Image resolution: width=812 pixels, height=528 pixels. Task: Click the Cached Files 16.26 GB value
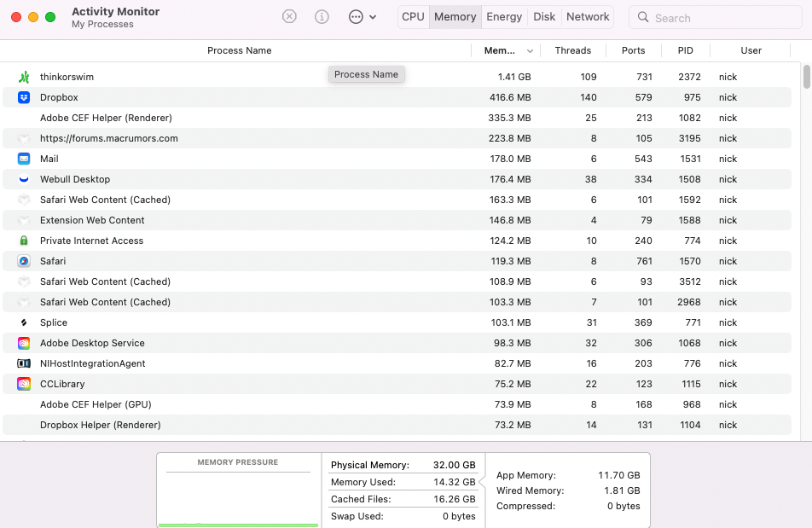tap(454, 499)
